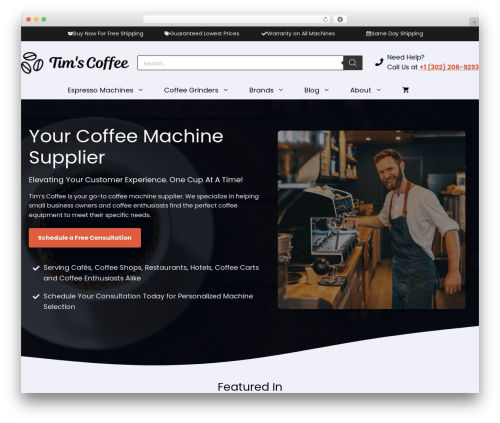This screenshot has height=423, width=500.
Task: Open the Brands menu item
Action: pos(261,90)
